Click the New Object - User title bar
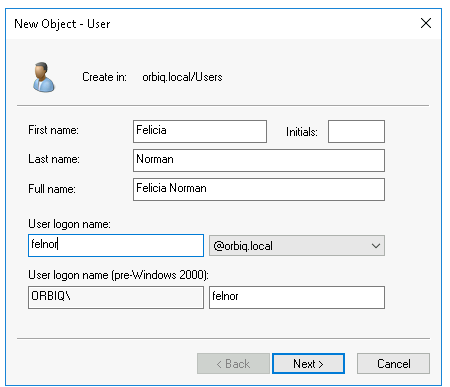450x387 pixels. (213, 24)
